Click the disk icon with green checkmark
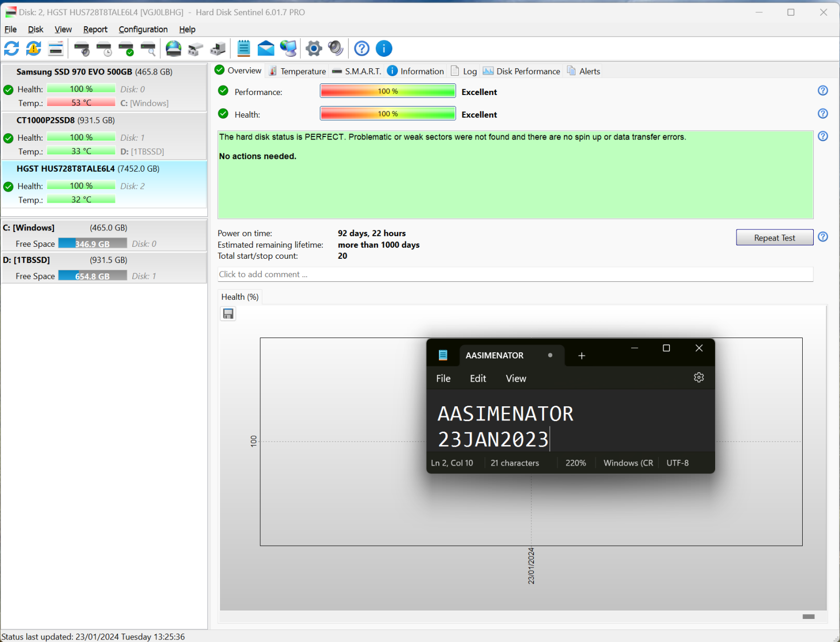This screenshot has width=840, height=642. (126, 49)
